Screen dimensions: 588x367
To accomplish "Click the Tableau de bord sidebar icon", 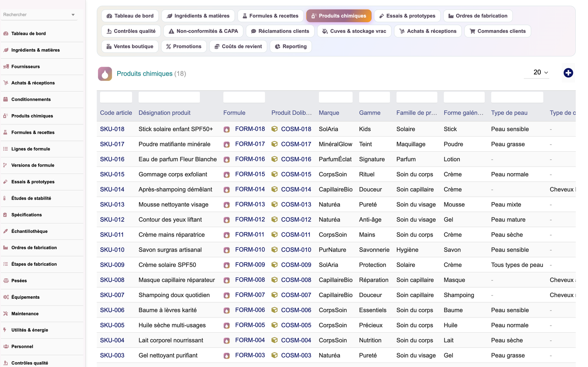I will click(6, 34).
